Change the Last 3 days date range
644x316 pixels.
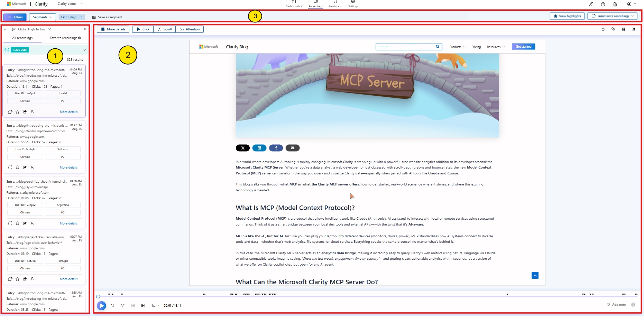[72, 17]
